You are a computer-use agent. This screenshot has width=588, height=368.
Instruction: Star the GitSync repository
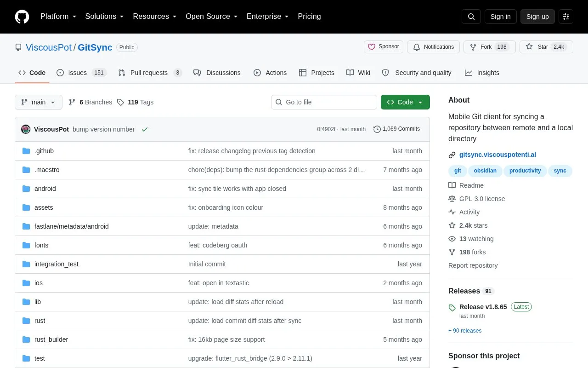point(546,47)
